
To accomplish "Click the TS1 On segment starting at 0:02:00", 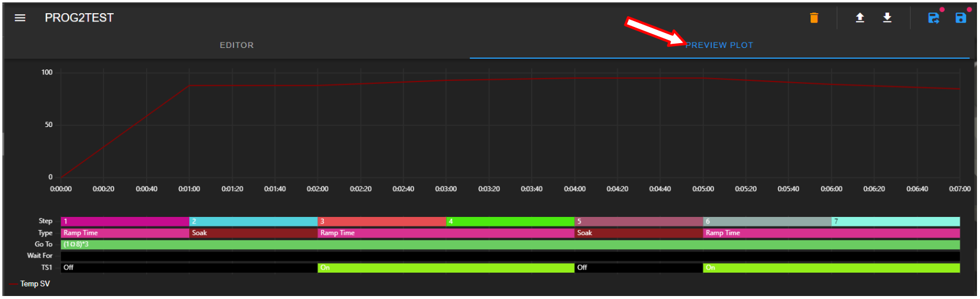I will pyautogui.click(x=446, y=268).
